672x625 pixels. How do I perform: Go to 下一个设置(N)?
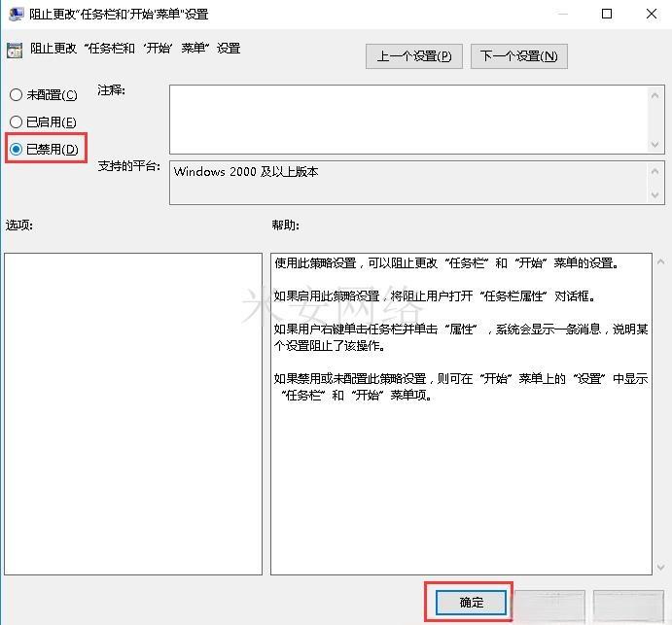[x=519, y=56]
